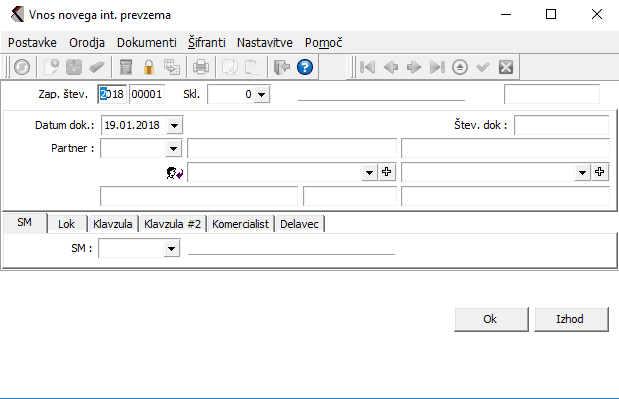Switch to the Lok tab
Screen dimensions: 619x399
click(66, 224)
